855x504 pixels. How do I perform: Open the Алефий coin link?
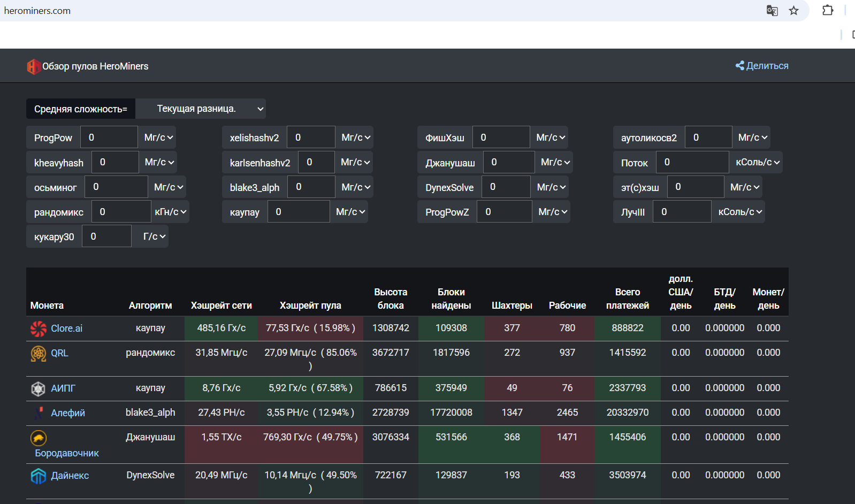(68, 413)
